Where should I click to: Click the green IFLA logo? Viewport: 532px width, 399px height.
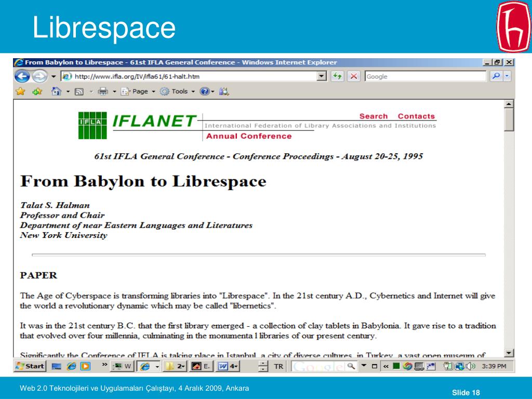coord(92,126)
